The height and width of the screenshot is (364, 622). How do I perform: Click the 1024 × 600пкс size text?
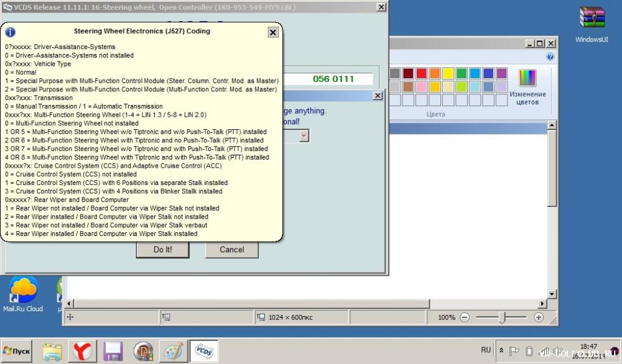point(290,317)
